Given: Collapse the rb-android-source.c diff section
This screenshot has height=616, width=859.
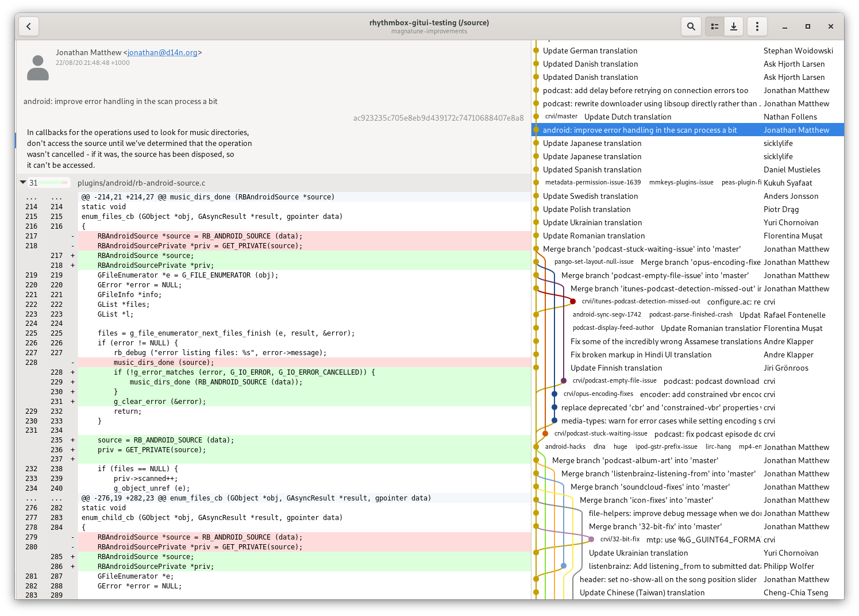Looking at the screenshot, I should pyautogui.click(x=24, y=182).
